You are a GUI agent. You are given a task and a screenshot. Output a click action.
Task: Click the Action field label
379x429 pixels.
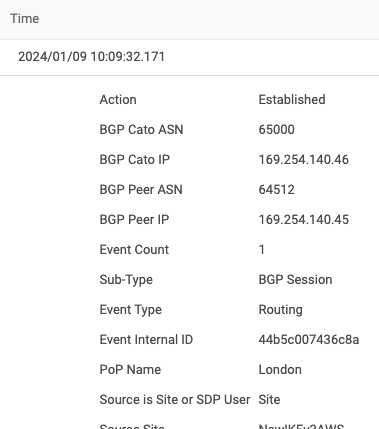click(118, 100)
